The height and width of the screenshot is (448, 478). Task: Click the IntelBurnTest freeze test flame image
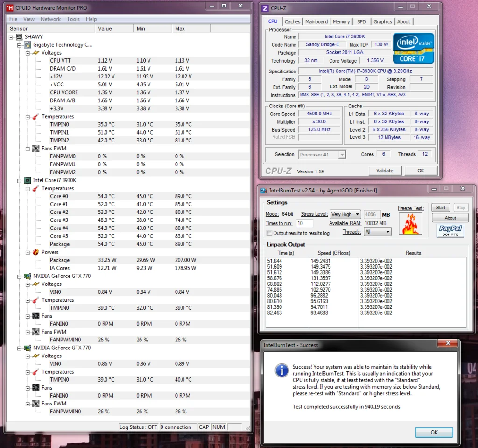point(410,223)
